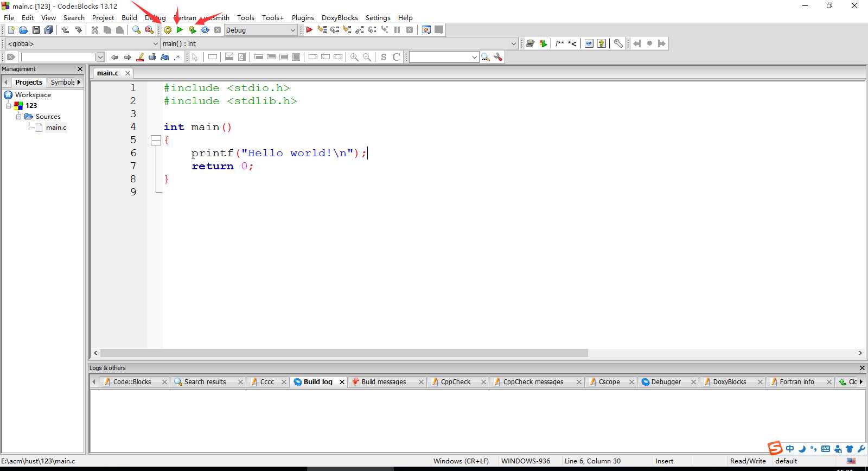Click the incremental search input field

(58, 57)
